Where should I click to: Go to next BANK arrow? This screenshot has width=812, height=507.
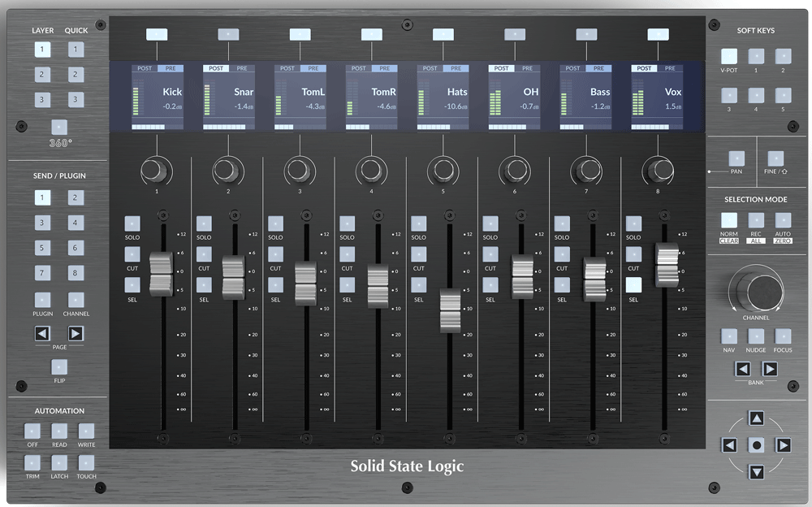[770, 369]
